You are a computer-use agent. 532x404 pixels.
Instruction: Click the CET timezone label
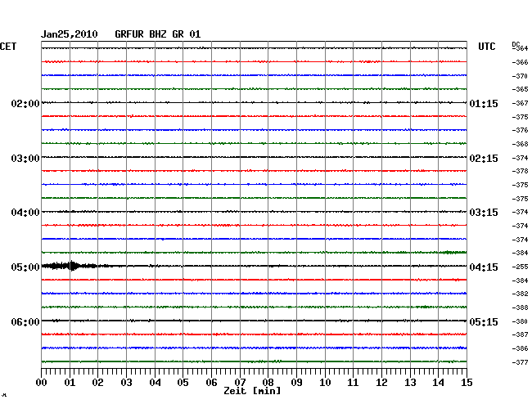pos(8,47)
